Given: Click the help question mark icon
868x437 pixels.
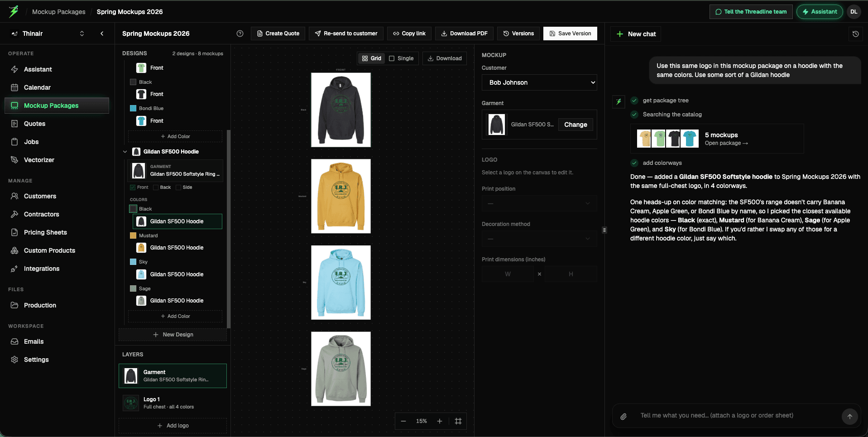Looking at the screenshot, I should (x=240, y=34).
